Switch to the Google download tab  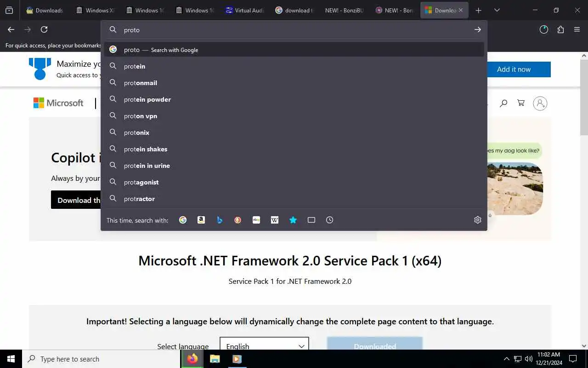click(294, 10)
